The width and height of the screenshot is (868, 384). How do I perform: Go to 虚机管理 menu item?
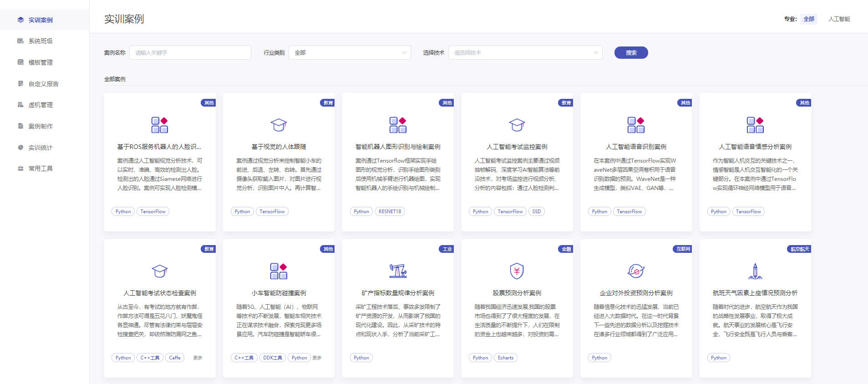[x=41, y=105]
